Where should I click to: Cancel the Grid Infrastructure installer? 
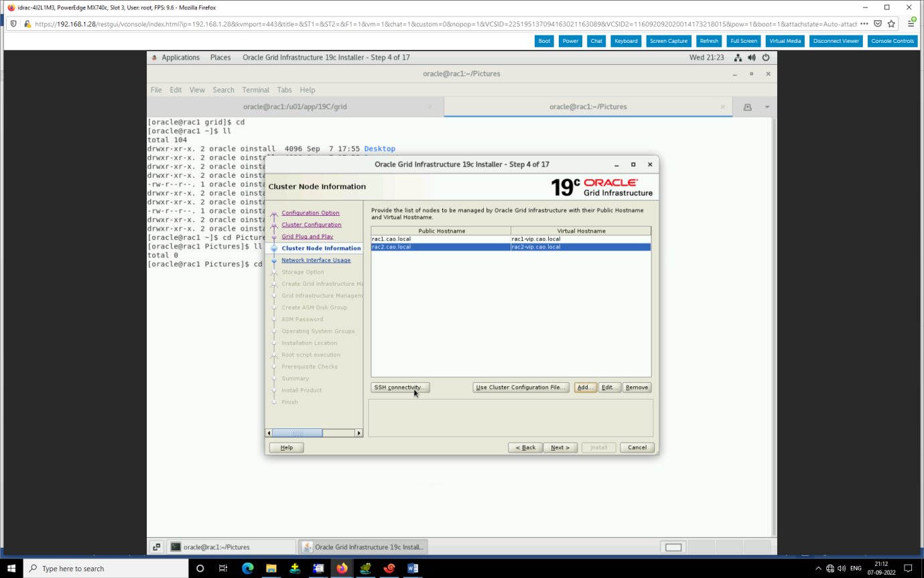(x=637, y=447)
